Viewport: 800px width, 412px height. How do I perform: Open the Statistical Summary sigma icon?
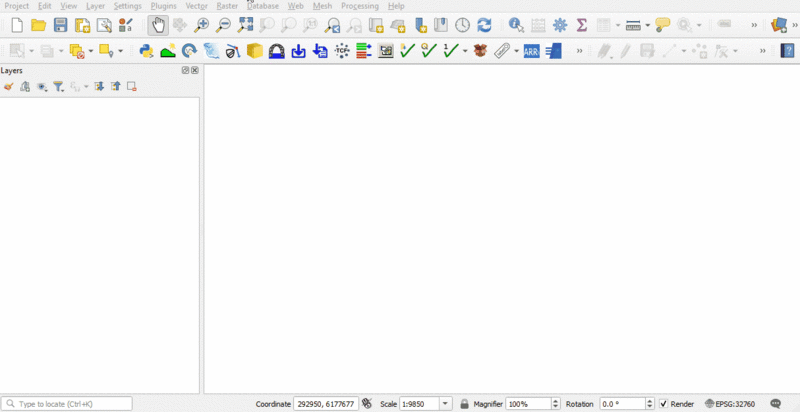tap(581, 25)
